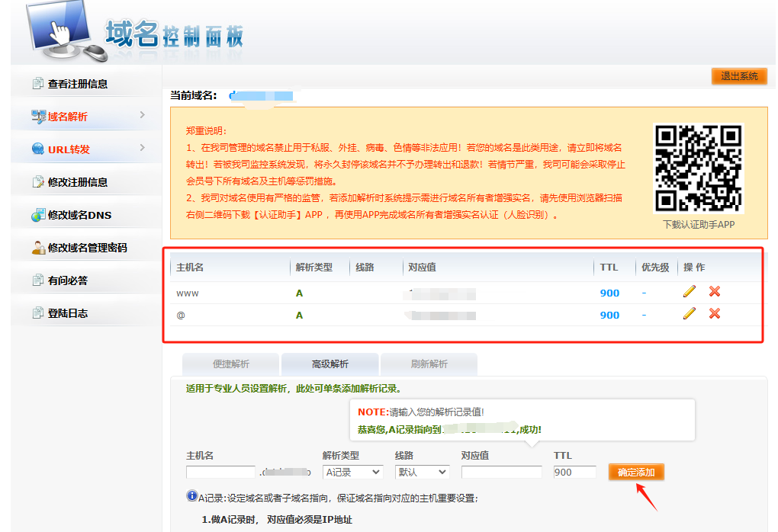Focus the 主机名 input field
Image resolution: width=778 pixels, height=532 pixels.
tap(220, 472)
